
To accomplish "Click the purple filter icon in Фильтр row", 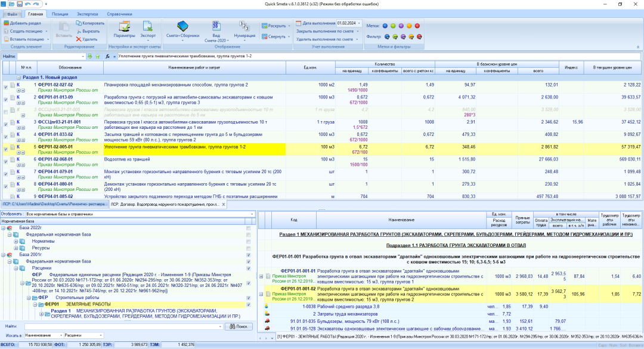I will pyautogui.click(x=403, y=36).
